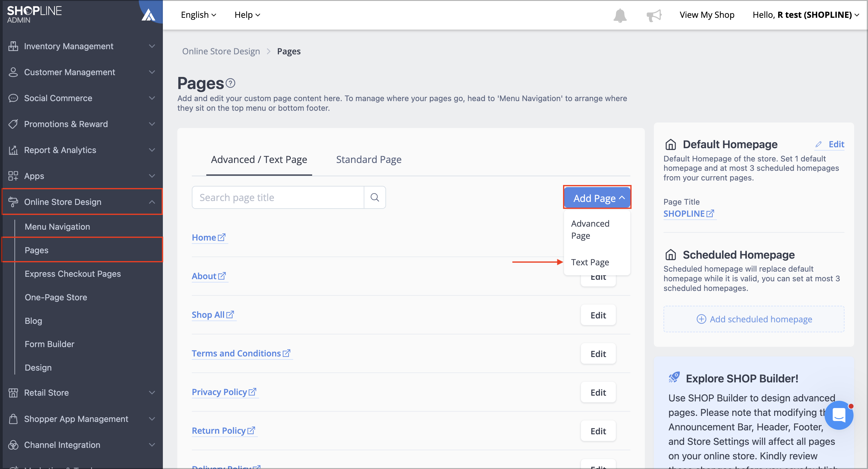Click the Inventory Management icon
This screenshot has width=868, height=469.
coord(13,46)
